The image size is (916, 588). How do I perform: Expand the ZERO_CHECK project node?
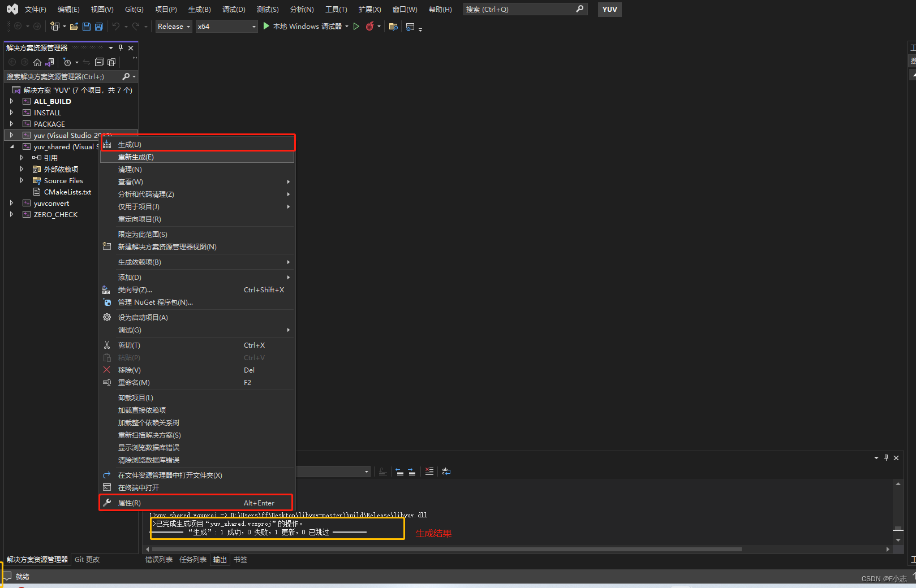click(11, 214)
